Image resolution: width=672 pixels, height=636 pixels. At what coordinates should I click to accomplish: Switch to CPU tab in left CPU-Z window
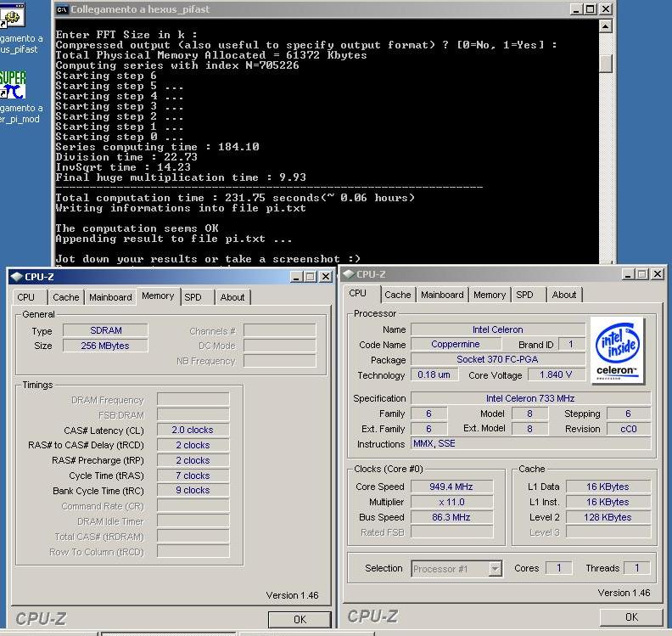click(x=28, y=297)
